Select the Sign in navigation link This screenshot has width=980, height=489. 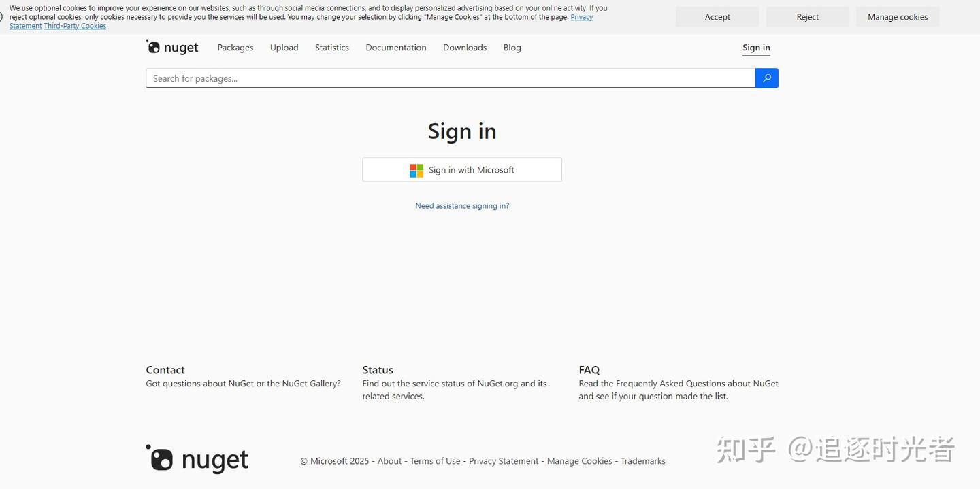click(x=756, y=47)
